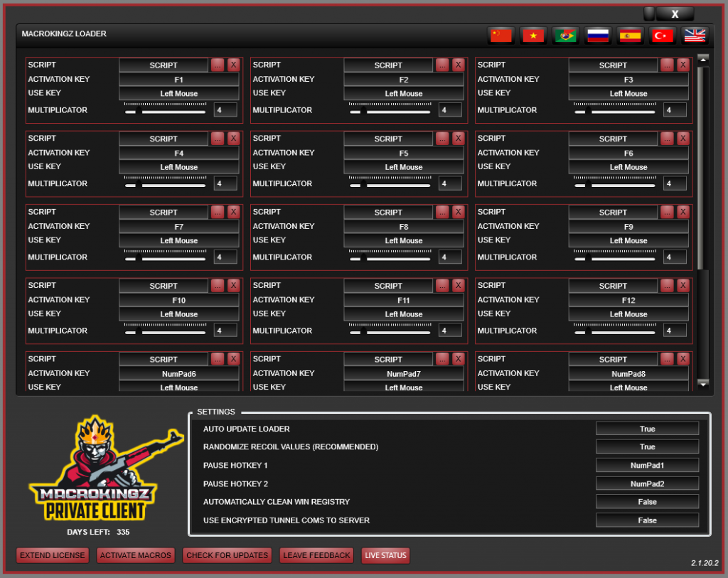Browse script file for the F4 slot
The width and height of the screenshot is (728, 578).
point(218,139)
